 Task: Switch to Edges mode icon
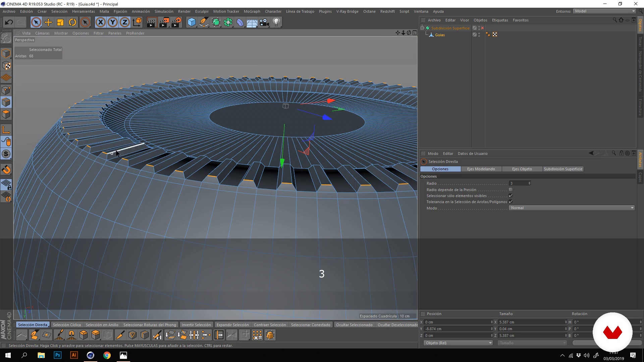[6, 102]
